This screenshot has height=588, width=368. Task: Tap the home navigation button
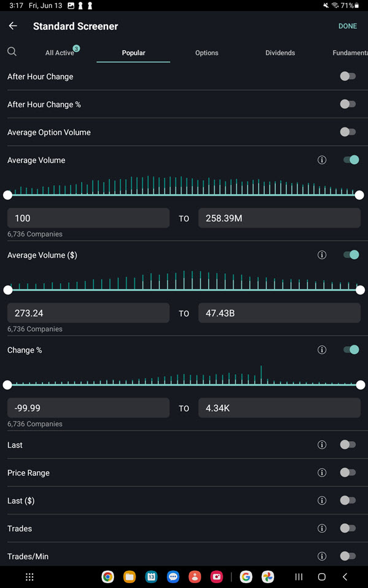click(322, 577)
